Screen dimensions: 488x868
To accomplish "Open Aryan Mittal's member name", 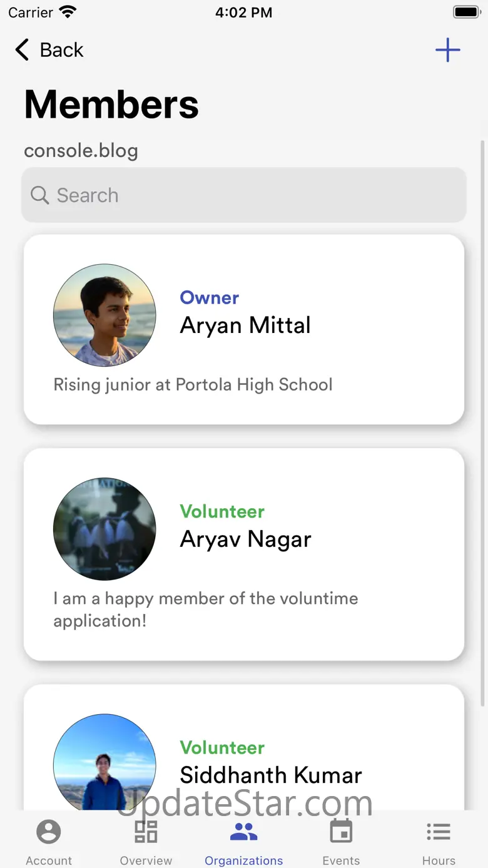I will pyautogui.click(x=245, y=325).
